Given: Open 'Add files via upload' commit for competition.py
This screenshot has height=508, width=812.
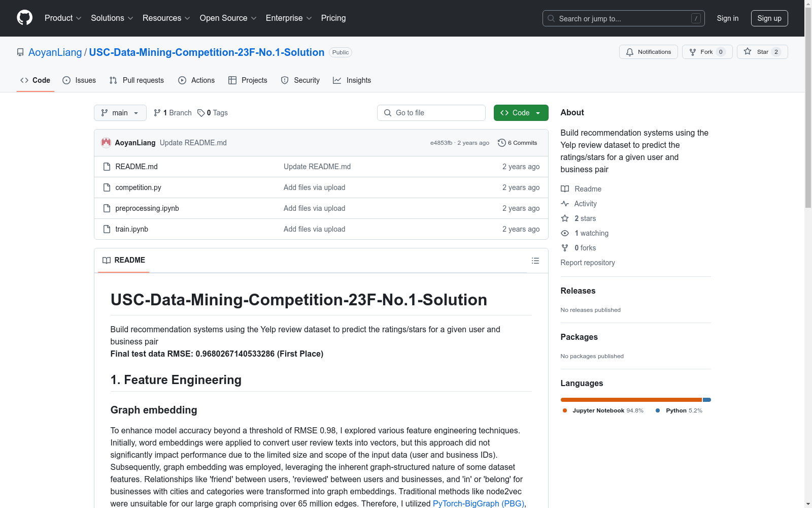Looking at the screenshot, I should [x=315, y=187].
